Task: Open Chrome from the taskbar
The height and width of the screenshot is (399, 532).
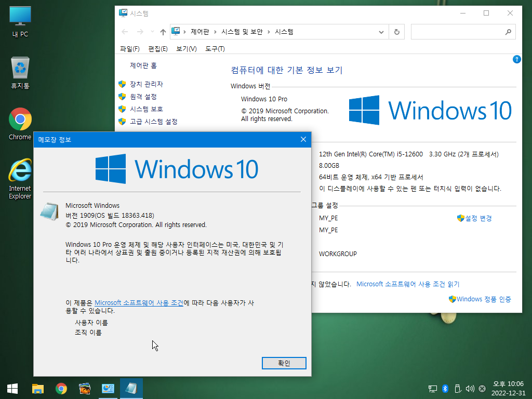Action: 61,389
